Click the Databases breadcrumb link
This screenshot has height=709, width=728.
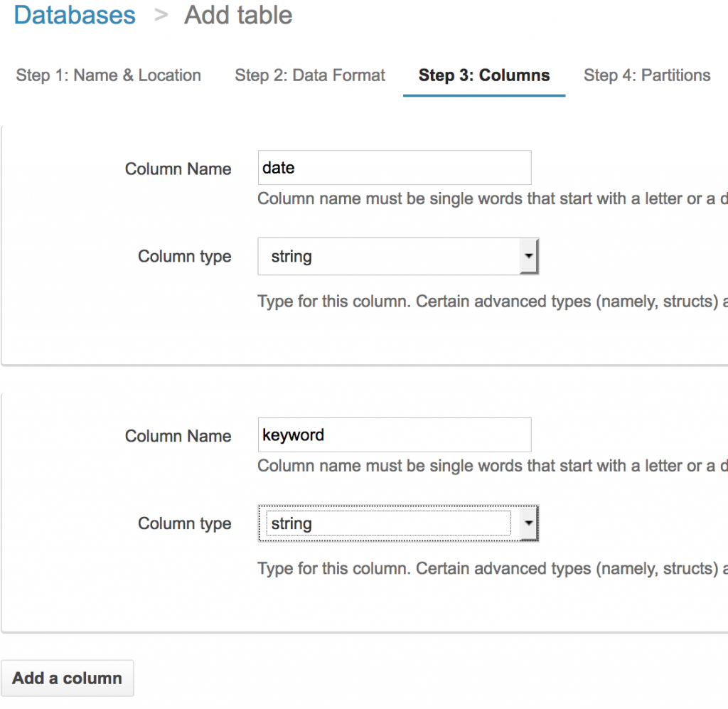(75, 15)
